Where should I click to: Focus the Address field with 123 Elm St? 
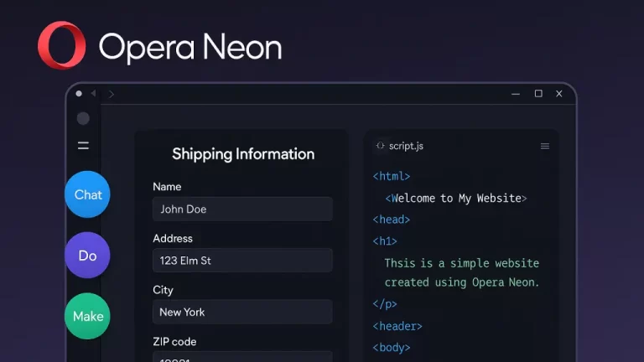coord(242,261)
